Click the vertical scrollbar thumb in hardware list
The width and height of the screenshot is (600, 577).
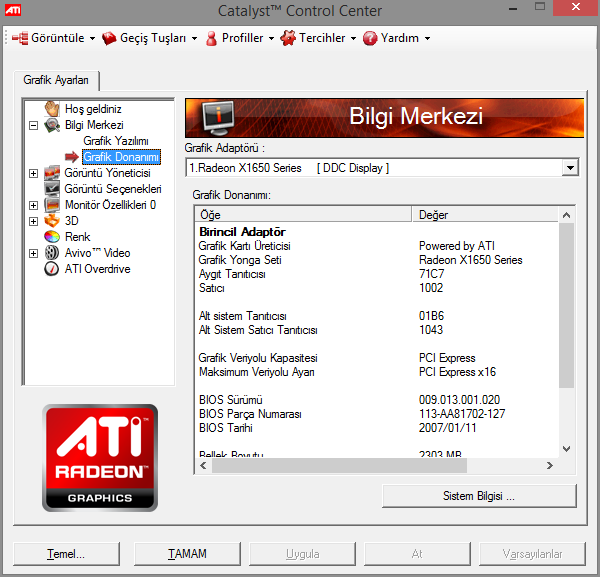[x=566, y=305]
